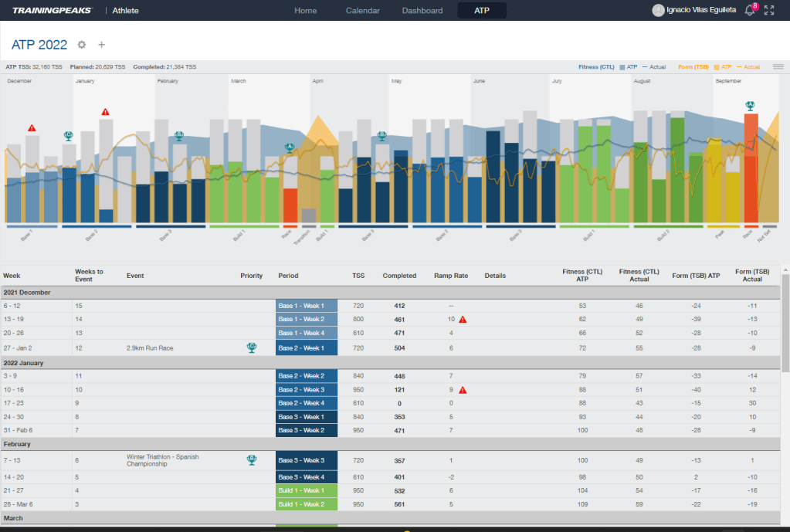790x532 pixels.
Task: Click the user profile avatar
Action: tap(658, 11)
